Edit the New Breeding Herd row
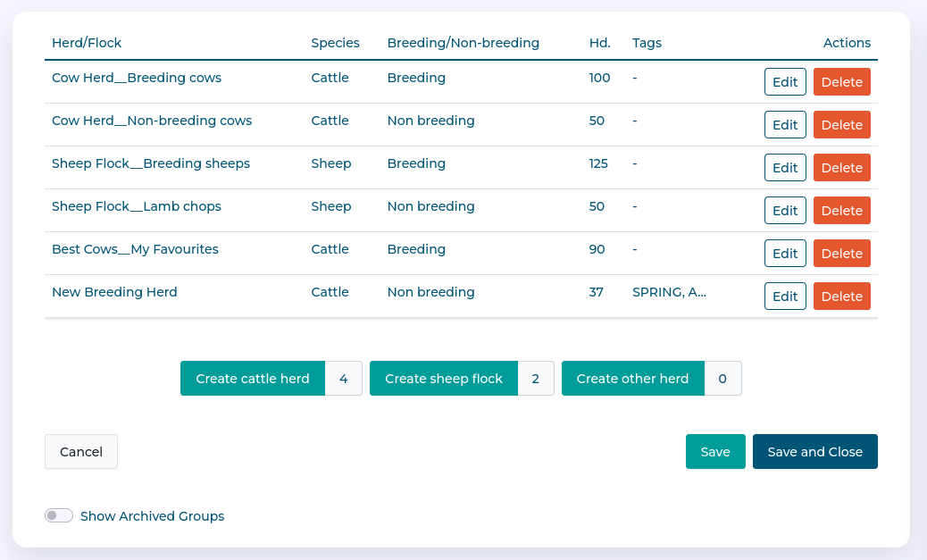Screen dimensions: 927x560 (x=785, y=297)
